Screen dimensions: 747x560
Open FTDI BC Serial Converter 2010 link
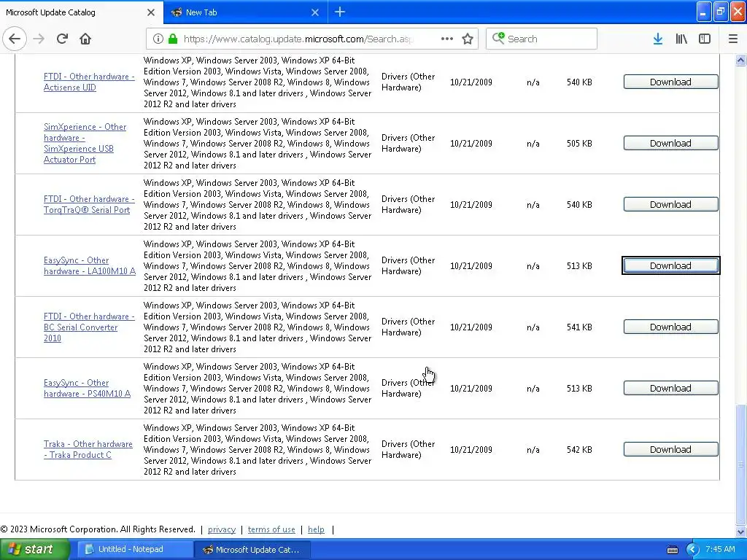tap(89, 327)
